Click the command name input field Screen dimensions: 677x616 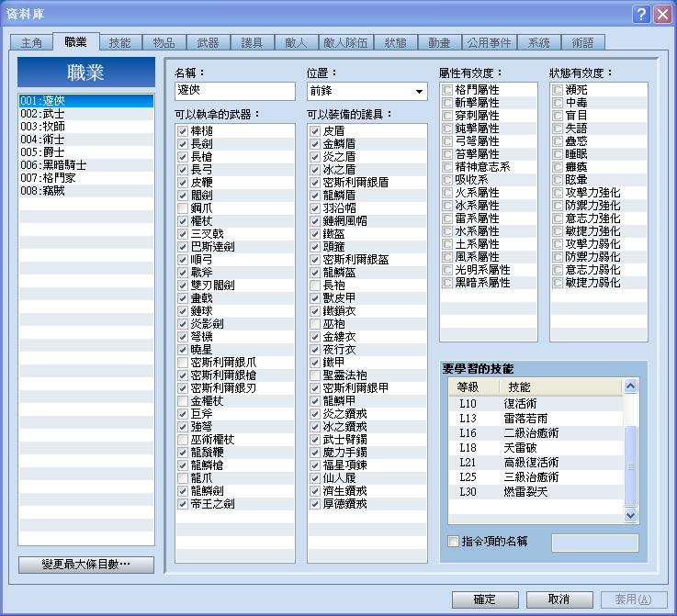pos(595,543)
